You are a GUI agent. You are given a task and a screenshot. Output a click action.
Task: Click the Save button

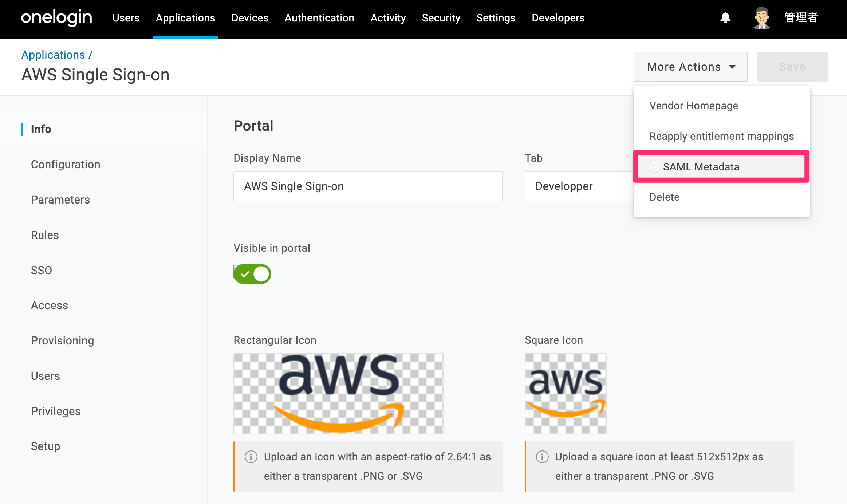(792, 67)
